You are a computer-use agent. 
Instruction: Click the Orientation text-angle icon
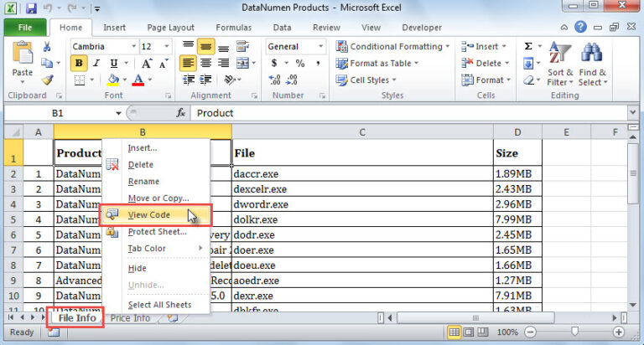(230, 80)
